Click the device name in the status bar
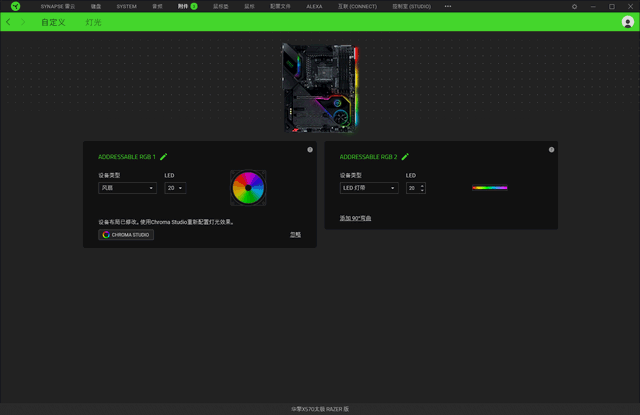Viewport: 640px width, 415px height. click(320, 409)
